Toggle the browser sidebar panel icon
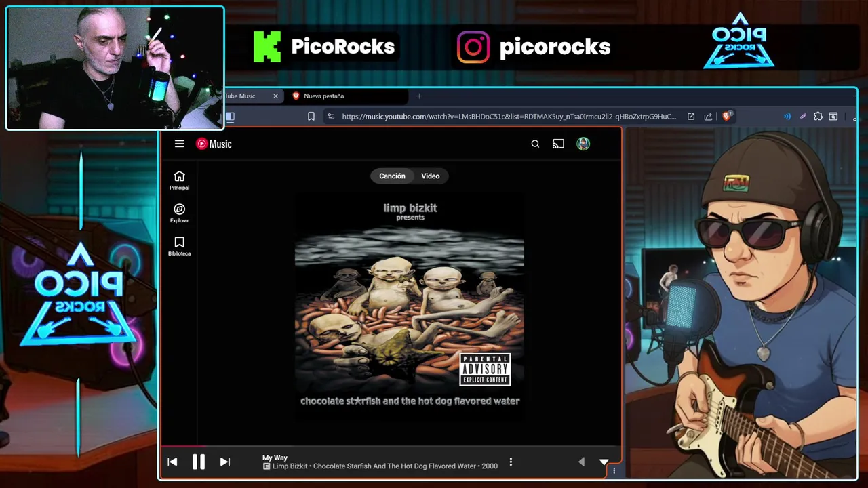The width and height of the screenshot is (868, 488). 230,117
